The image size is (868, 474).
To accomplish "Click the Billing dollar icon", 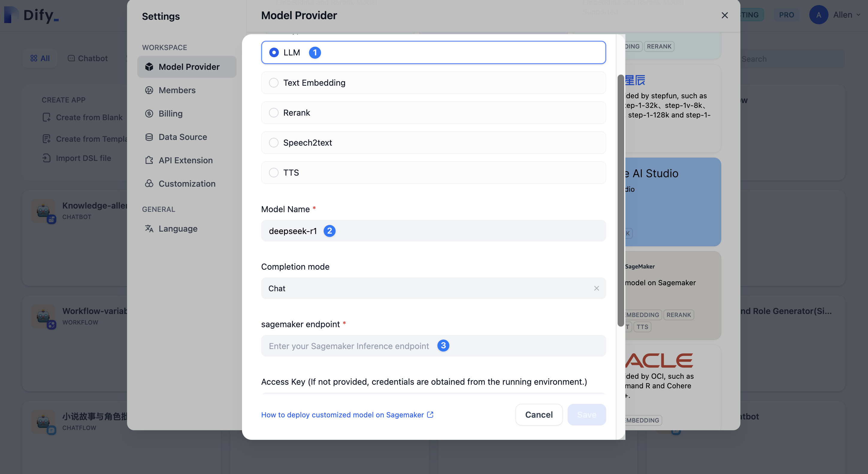I will pyautogui.click(x=149, y=114).
